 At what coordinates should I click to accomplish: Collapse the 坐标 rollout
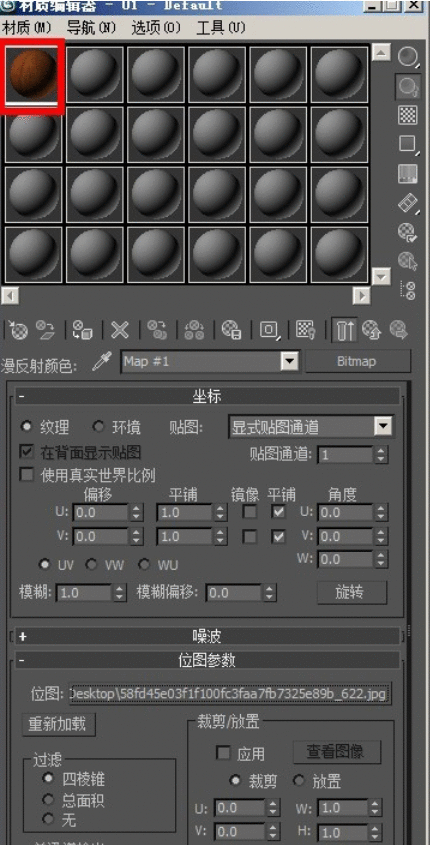pos(208,397)
